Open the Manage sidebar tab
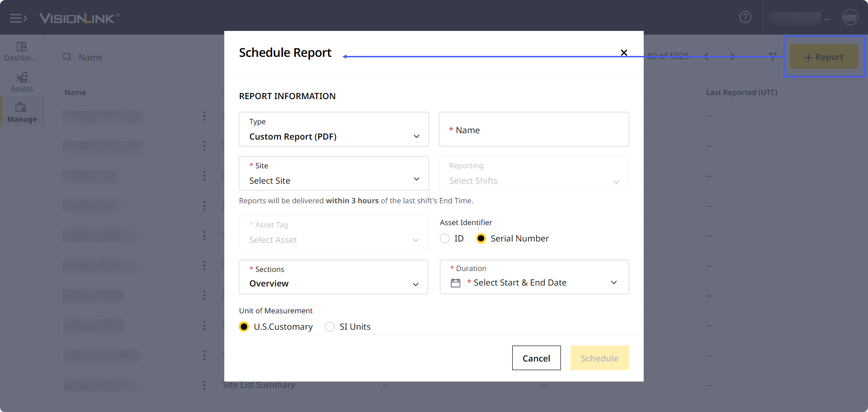Viewport: 868px width, 412px height. (22, 112)
